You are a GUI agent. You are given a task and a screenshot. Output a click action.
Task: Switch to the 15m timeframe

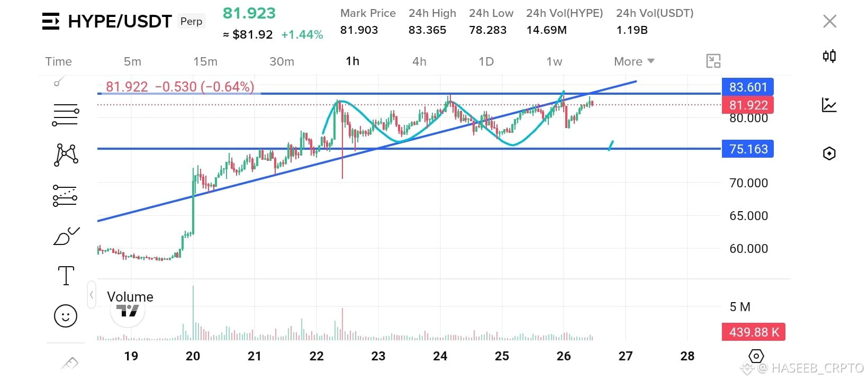tap(205, 61)
